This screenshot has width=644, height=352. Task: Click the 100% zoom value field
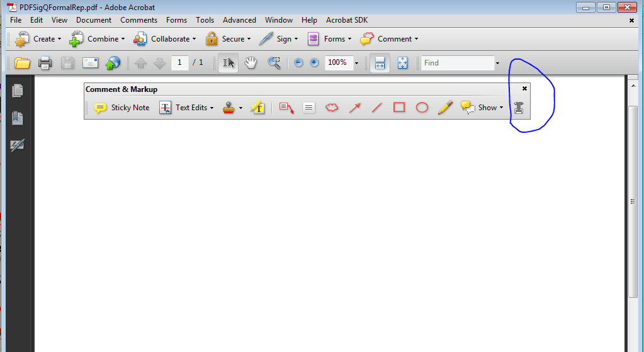[339, 63]
